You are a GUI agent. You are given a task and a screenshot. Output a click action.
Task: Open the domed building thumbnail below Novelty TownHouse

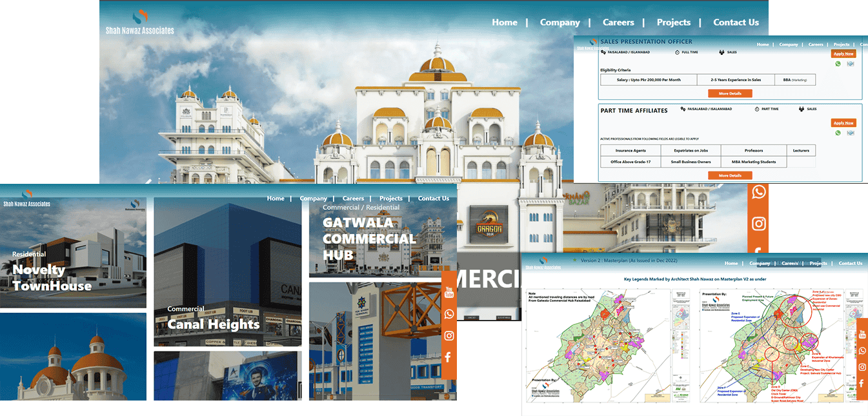point(73,357)
